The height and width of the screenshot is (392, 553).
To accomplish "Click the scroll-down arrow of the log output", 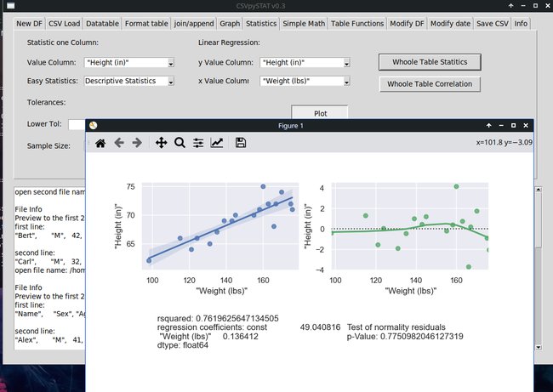I will click(x=539, y=347).
